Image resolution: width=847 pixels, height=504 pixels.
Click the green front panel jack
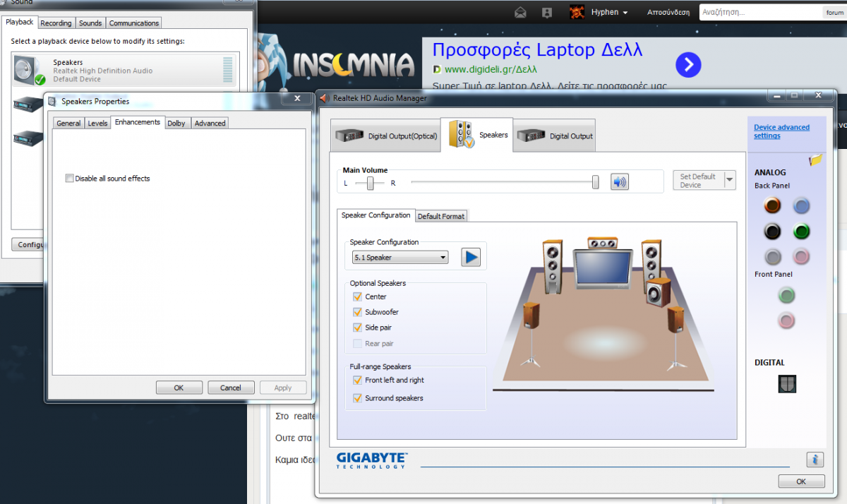[786, 295]
